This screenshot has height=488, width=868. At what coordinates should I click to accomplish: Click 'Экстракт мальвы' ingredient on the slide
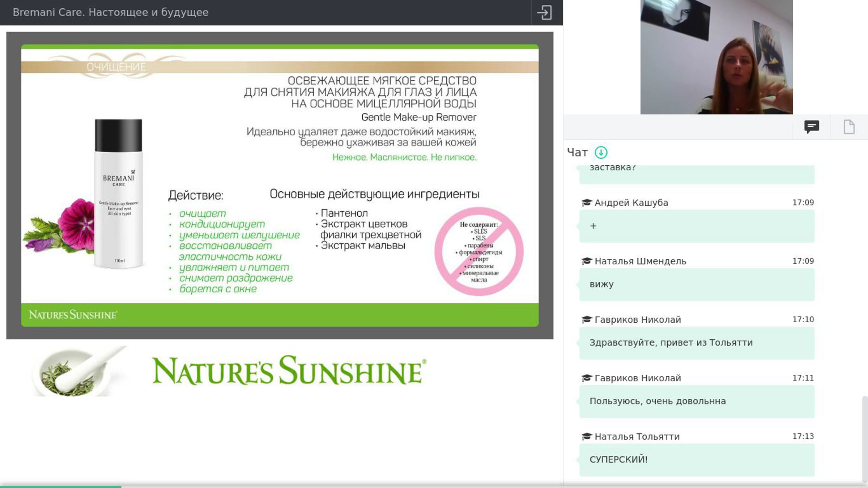pyautogui.click(x=363, y=246)
